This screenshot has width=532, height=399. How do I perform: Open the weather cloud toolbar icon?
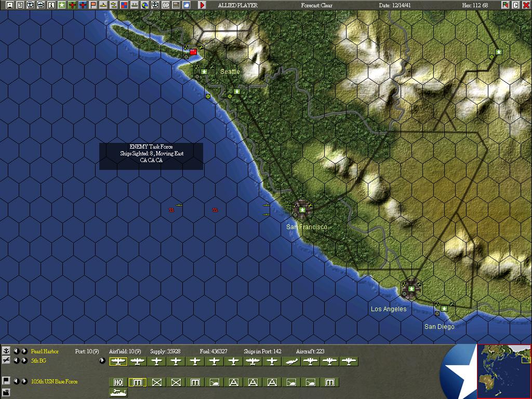click(187, 5)
